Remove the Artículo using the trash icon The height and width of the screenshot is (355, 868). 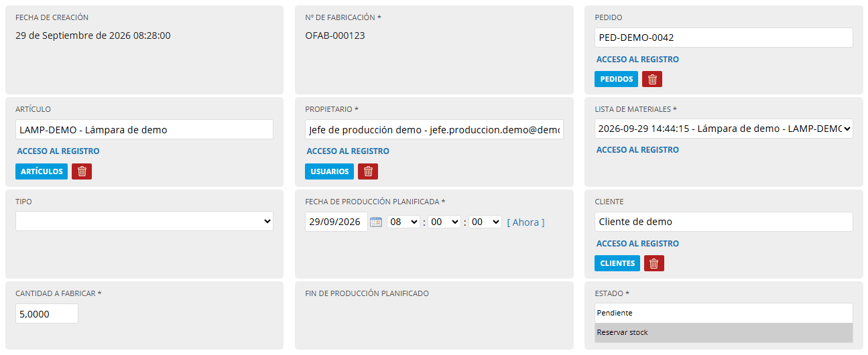click(x=82, y=171)
